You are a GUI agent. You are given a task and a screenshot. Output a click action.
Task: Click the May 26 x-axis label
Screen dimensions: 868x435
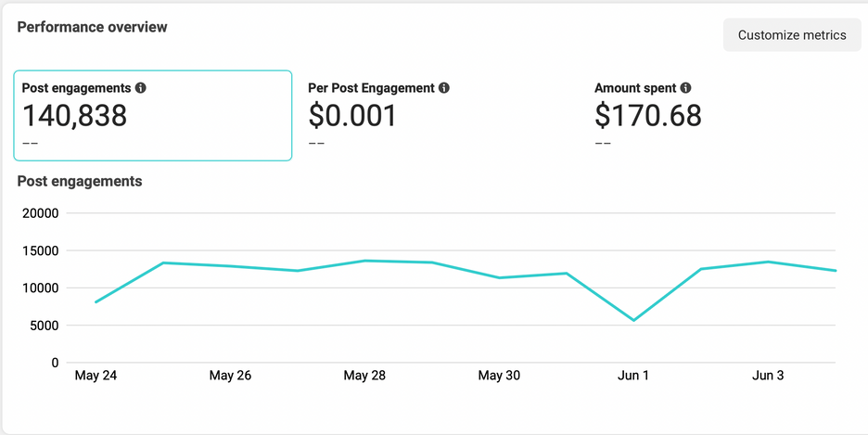coord(230,376)
